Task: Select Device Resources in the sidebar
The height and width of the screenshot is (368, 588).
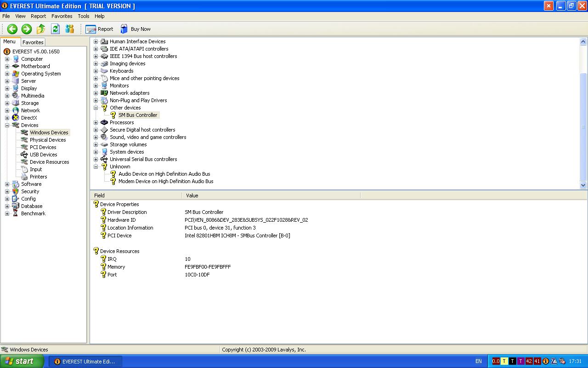Action: coord(50,162)
